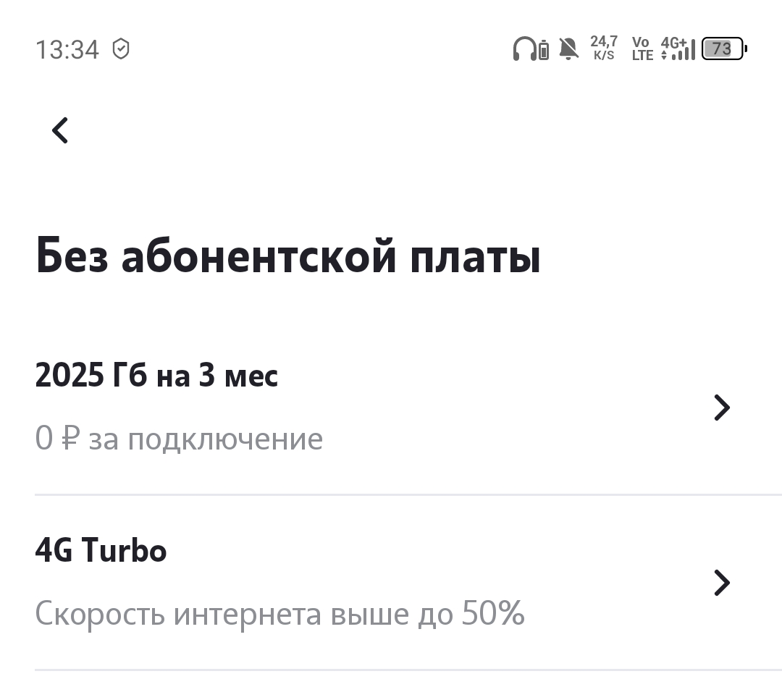Image resolution: width=782 pixels, height=700 pixels.
Task: Go back using the left arrow
Action: [x=60, y=130]
